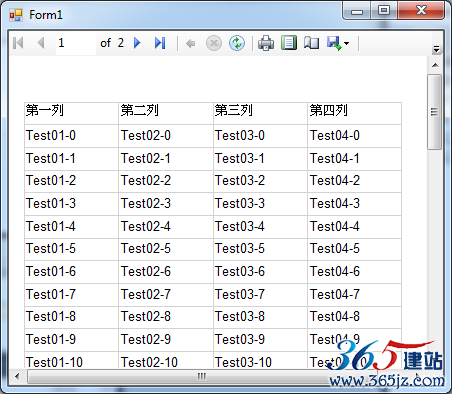Expand toolbar overflow options arrow
452x394 pixels.
point(436,49)
